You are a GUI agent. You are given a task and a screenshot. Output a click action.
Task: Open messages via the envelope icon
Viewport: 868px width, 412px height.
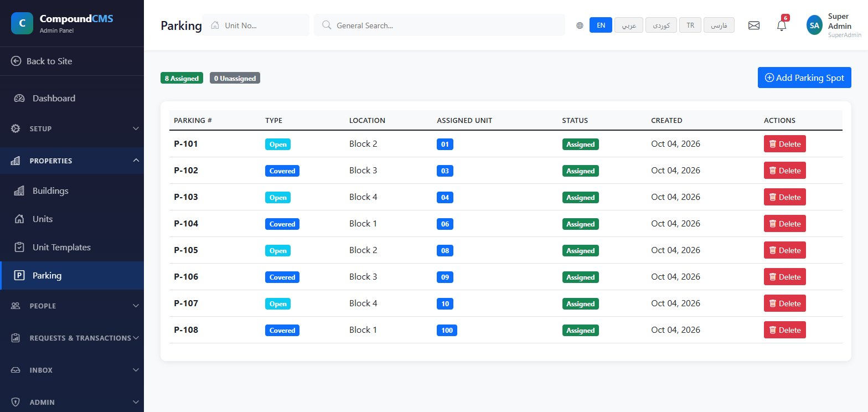coord(754,25)
